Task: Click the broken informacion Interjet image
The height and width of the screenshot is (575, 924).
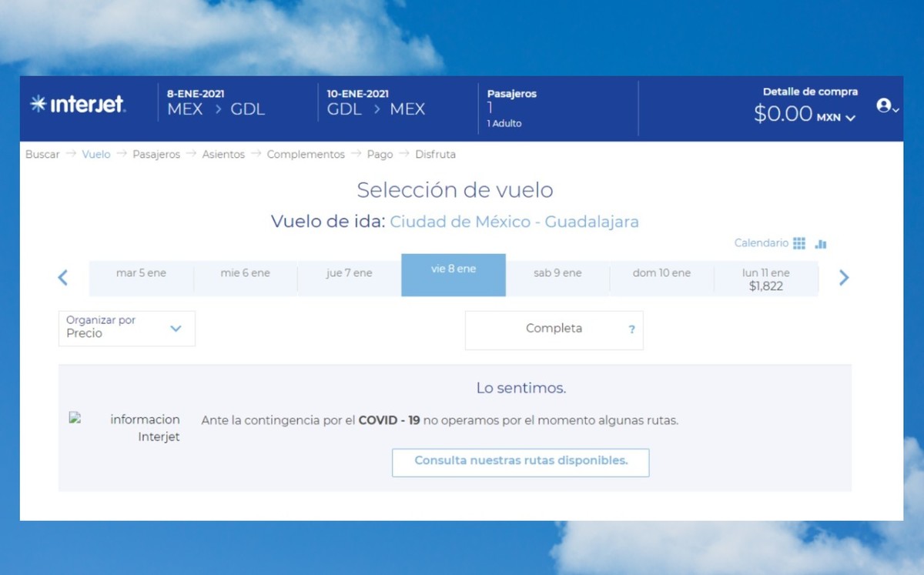Action: (75, 419)
